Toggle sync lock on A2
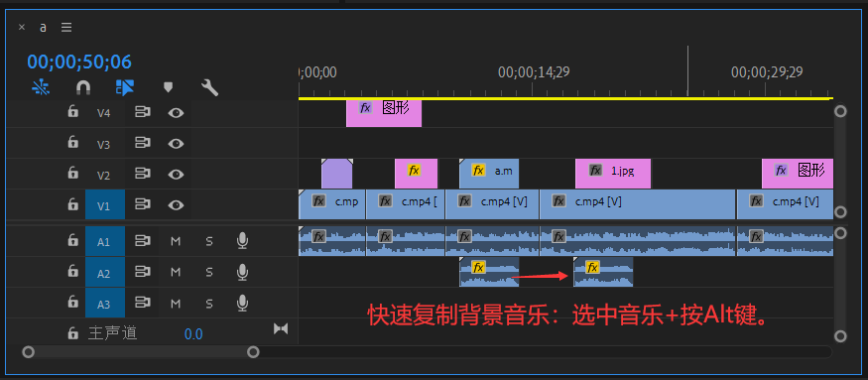The width and height of the screenshot is (868, 380). point(143,272)
